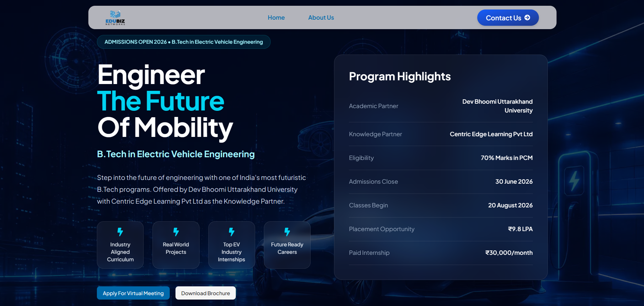This screenshot has height=306, width=644.
Task: Open the Home menu item
Action: coord(276,18)
